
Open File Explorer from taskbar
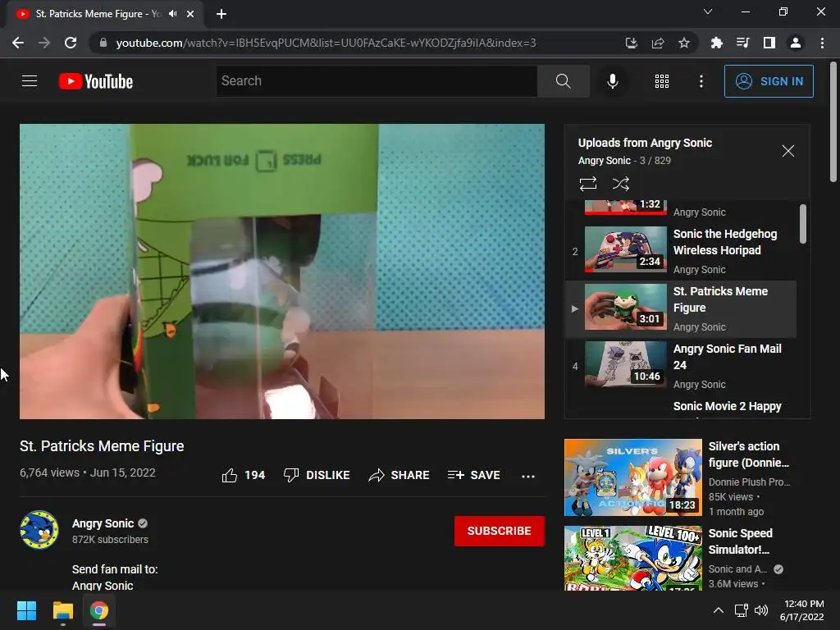pyautogui.click(x=62, y=610)
